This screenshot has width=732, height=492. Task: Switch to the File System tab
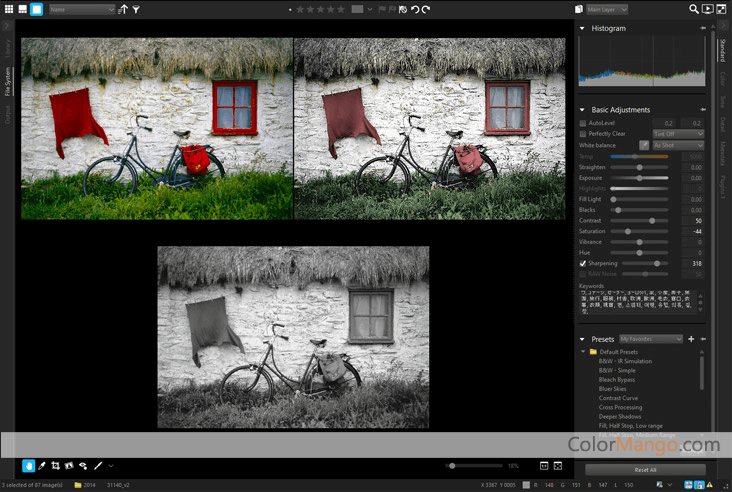coord(8,81)
